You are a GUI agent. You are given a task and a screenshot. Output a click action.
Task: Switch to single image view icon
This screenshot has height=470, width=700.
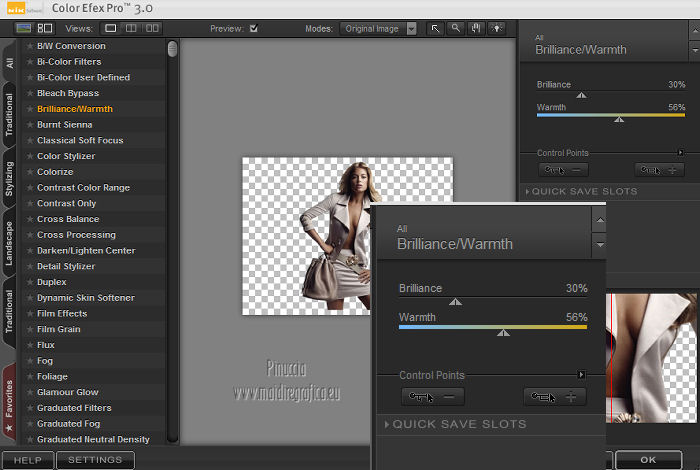pos(112,29)
